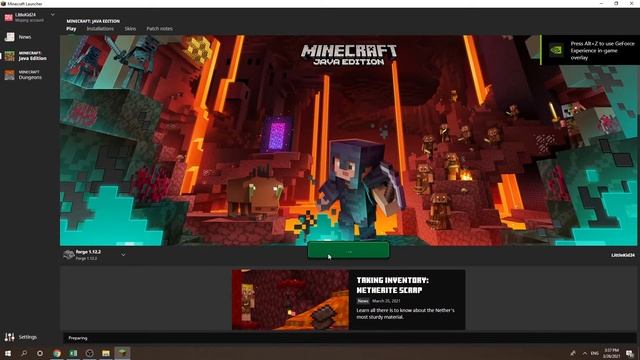
Task: Click the Forge anvil installation icon
Action: 69,255
